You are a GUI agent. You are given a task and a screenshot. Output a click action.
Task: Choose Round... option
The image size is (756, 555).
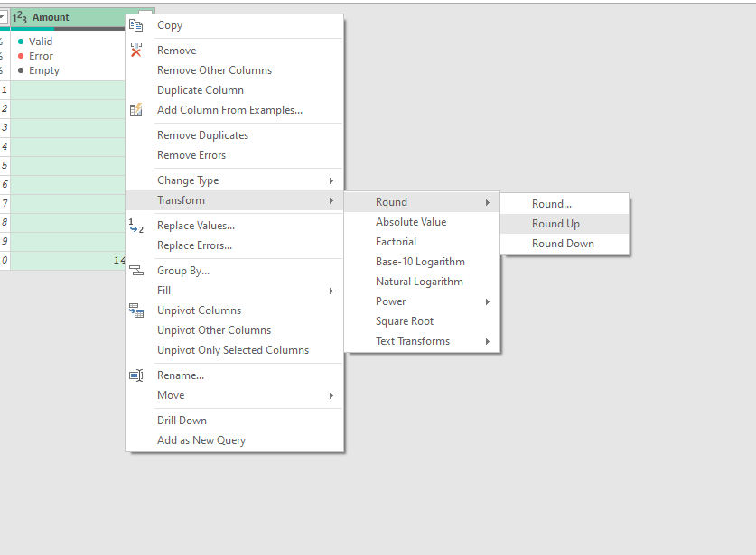tap(565, 204)
